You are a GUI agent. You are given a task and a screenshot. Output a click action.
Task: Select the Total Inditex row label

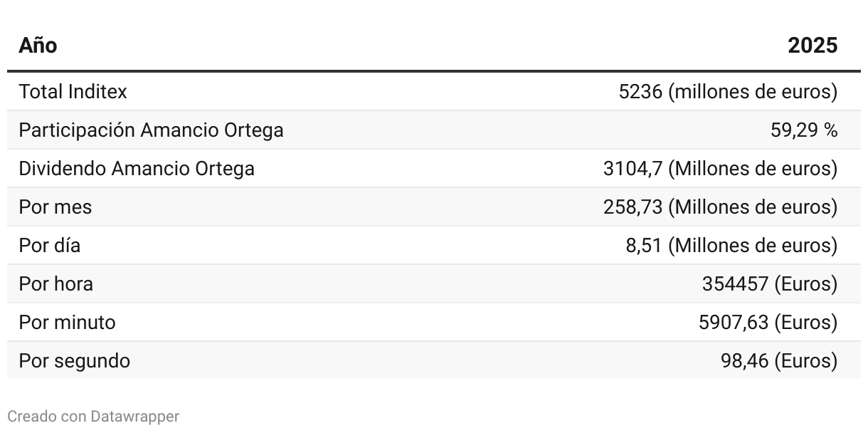tap(73, 92)
